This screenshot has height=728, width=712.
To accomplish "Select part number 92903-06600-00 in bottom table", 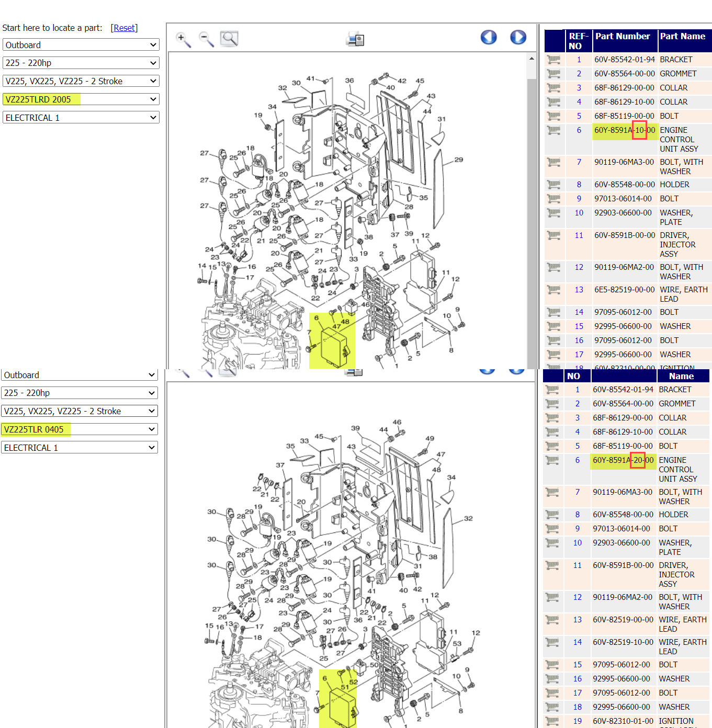I will (621, 543).
